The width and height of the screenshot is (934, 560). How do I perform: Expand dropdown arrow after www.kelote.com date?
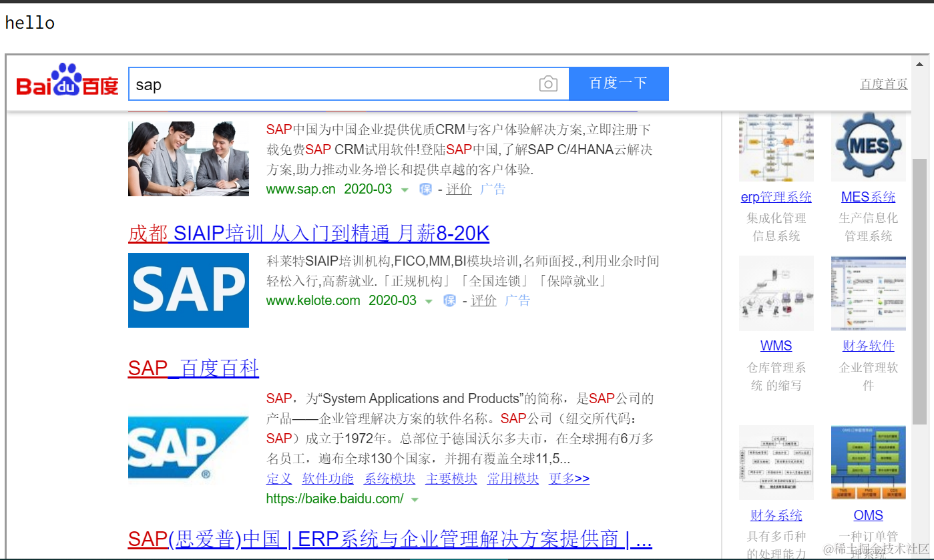coord(429,302)
